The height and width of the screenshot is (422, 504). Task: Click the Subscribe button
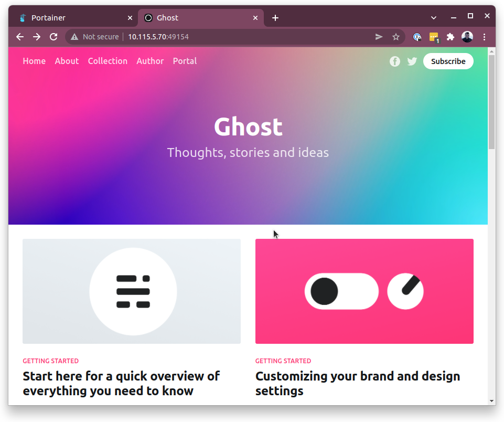(448, 61)
